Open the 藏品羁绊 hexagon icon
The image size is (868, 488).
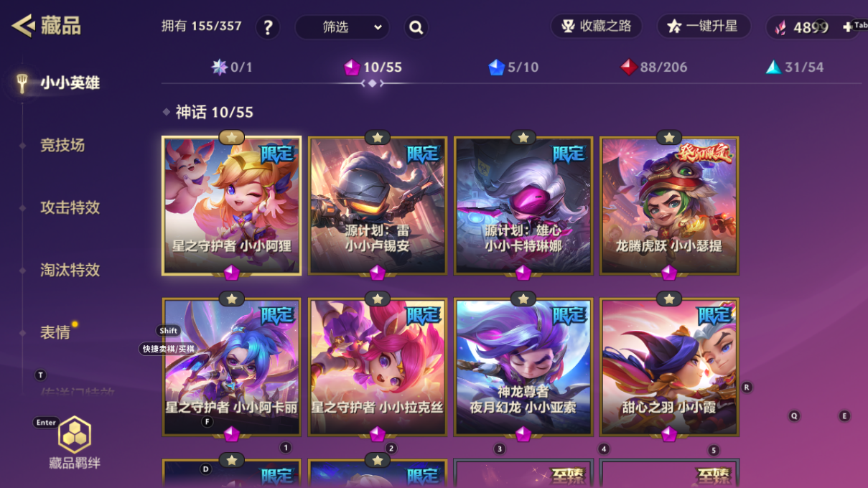74,434
